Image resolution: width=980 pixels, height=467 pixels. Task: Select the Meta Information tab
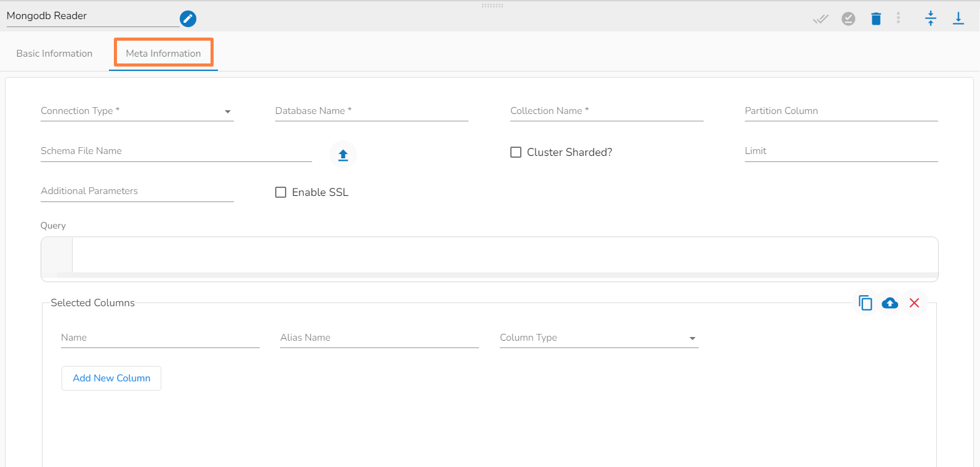point(163,54)
